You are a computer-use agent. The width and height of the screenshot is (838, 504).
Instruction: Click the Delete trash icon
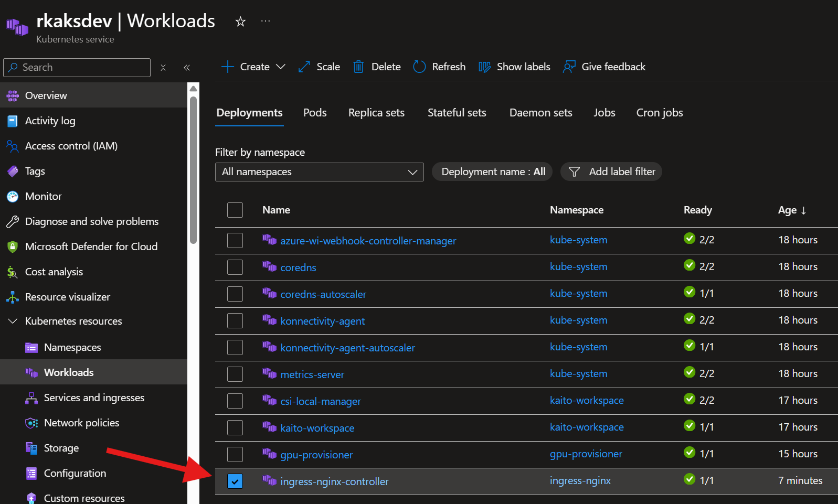358,67
